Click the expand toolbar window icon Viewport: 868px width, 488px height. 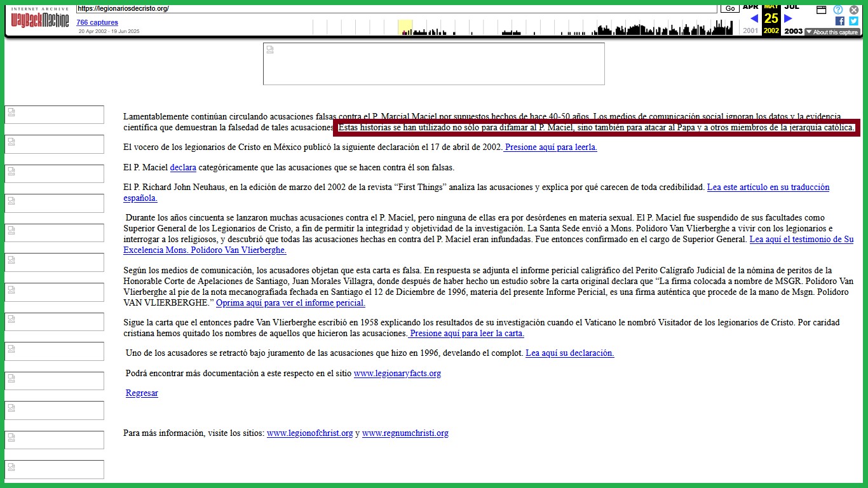tap(821, 10)
